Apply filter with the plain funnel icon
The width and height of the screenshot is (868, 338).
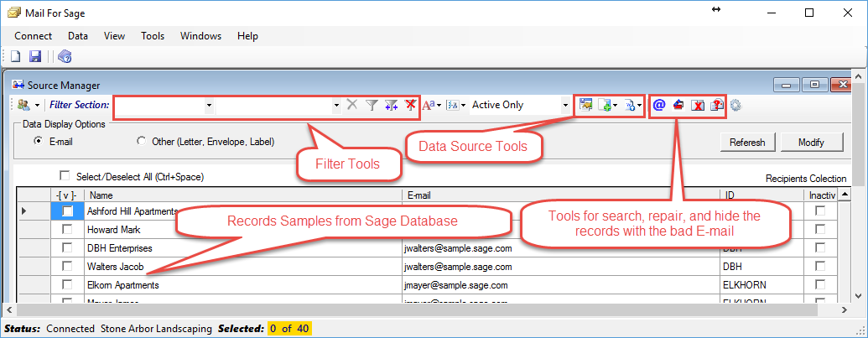point(372,105)
